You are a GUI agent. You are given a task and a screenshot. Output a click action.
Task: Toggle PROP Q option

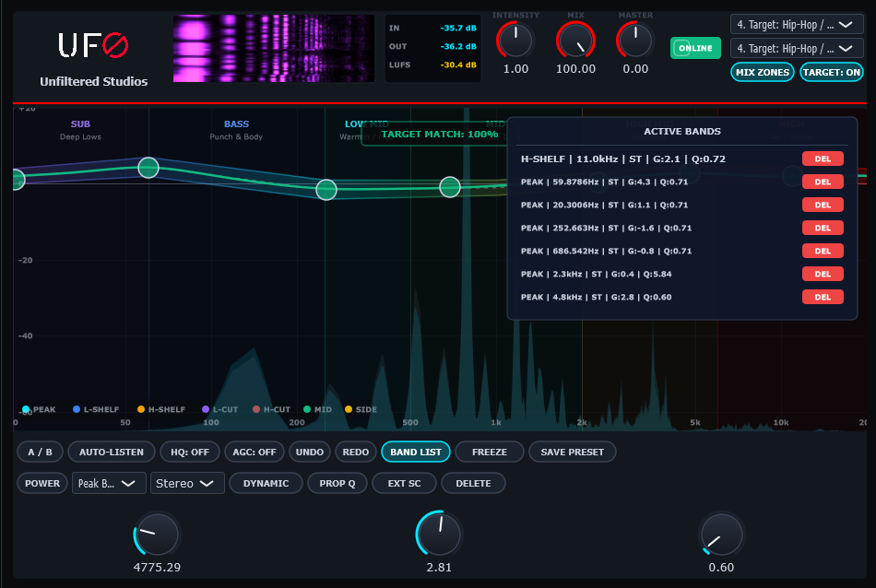(x=337, y=483)
